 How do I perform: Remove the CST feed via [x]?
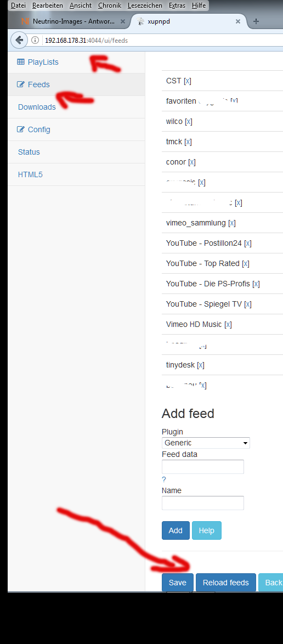point(188,81)
